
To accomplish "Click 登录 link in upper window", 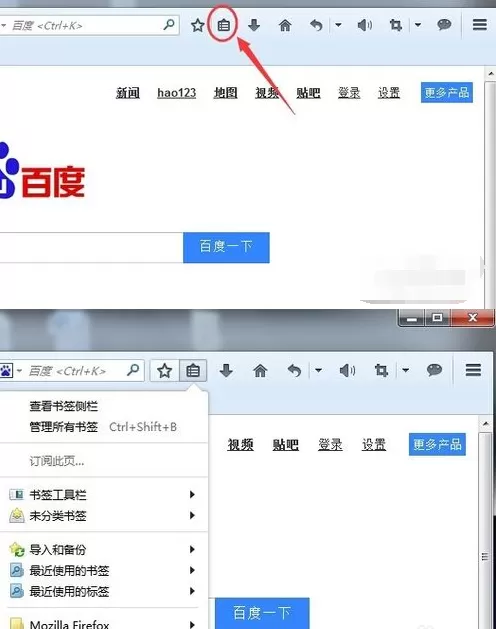I will 349,93.
